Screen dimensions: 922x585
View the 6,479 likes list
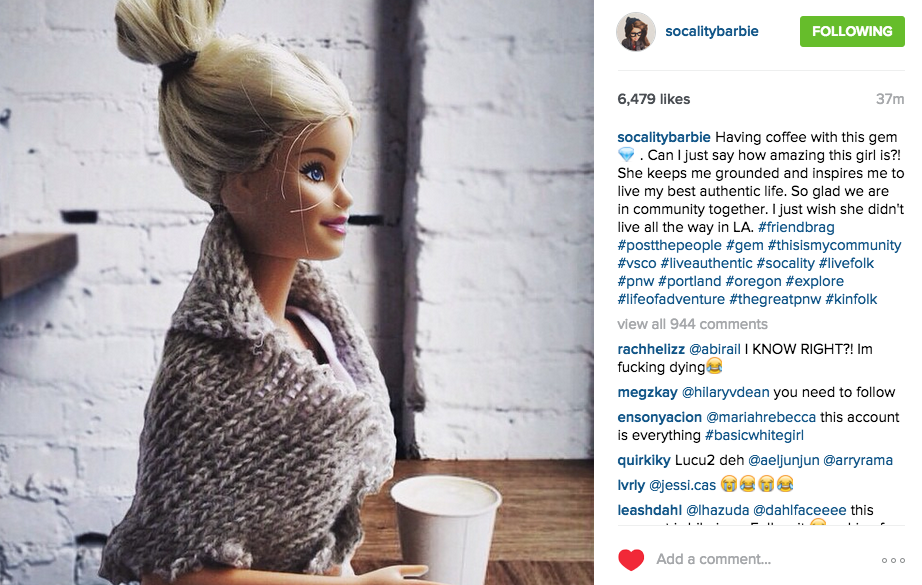[653, 99]
